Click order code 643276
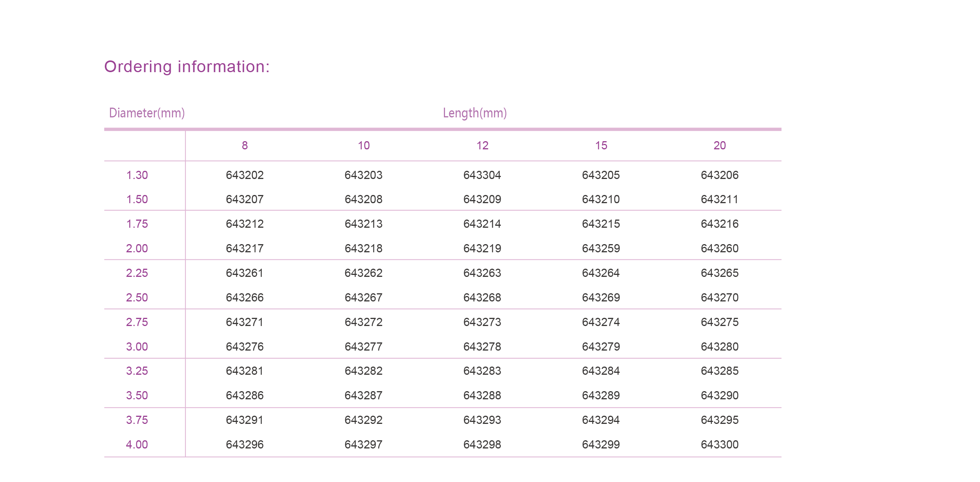The image size is (980, 482). pyautogui.click(x=245, y=347)
